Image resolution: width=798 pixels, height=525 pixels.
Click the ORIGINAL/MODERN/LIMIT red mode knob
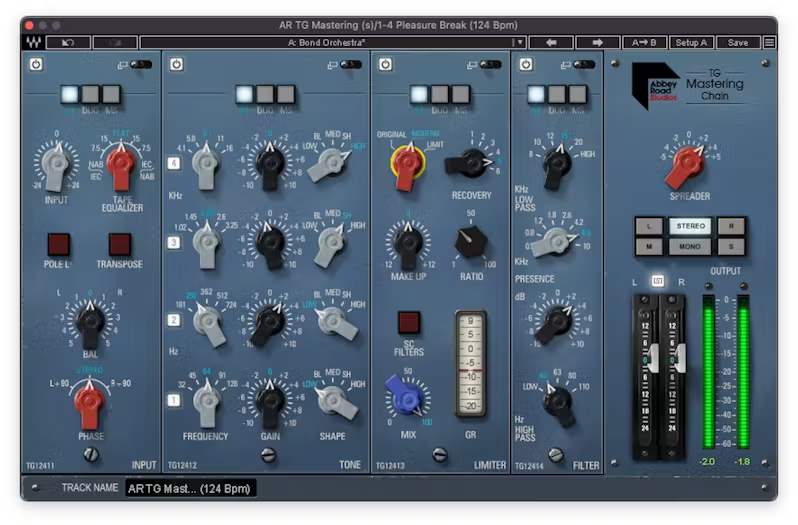tap(407, 164)
